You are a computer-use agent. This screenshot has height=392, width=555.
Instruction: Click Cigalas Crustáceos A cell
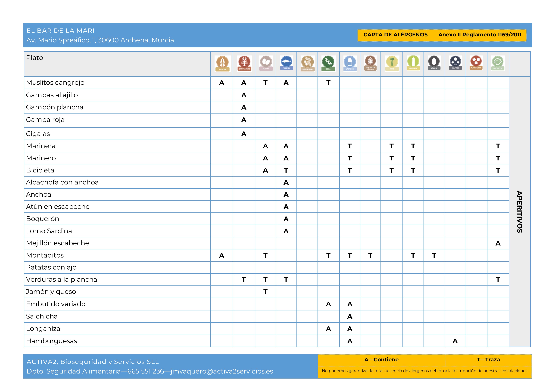pyautogui.click(x=244, y=134)
